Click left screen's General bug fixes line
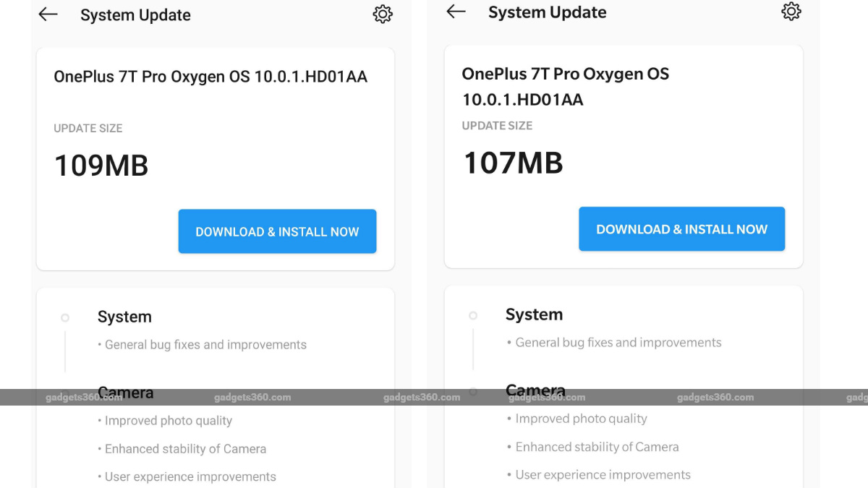 click(x=202, y=345)
